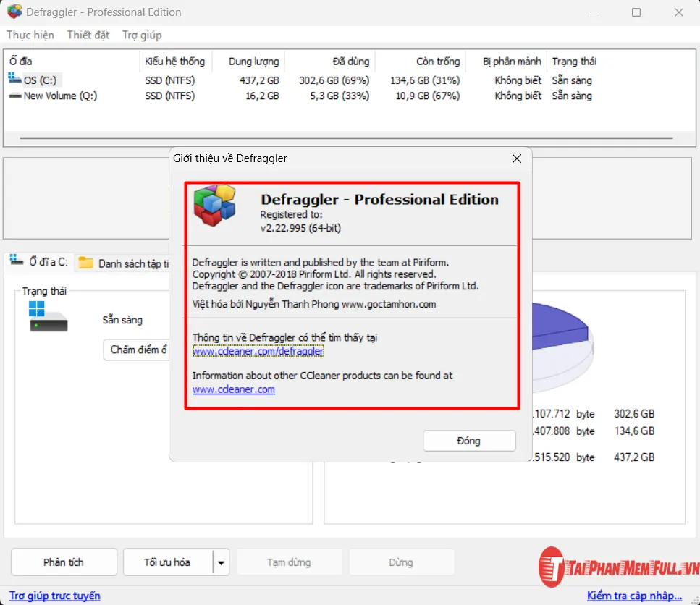Image resolution: width=700 pixels, height=605 pixels.
Task: Open the Thiết đặt menu
Action: click(88, 35)
